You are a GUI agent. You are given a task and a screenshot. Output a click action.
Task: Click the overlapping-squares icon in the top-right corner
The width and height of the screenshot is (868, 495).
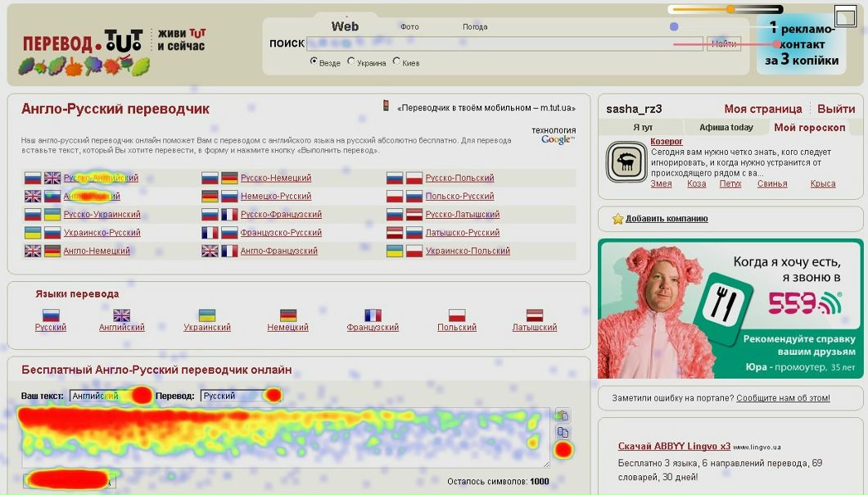coord(844,16)
